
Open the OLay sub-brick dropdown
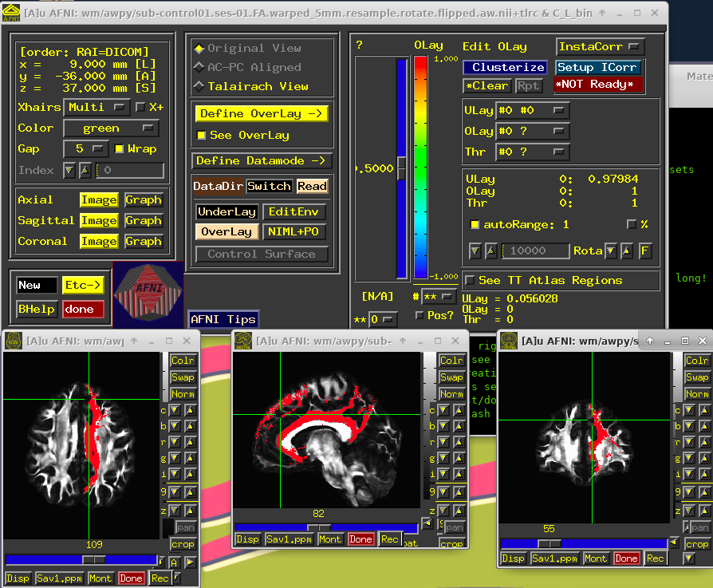click(x=532, y=132)
